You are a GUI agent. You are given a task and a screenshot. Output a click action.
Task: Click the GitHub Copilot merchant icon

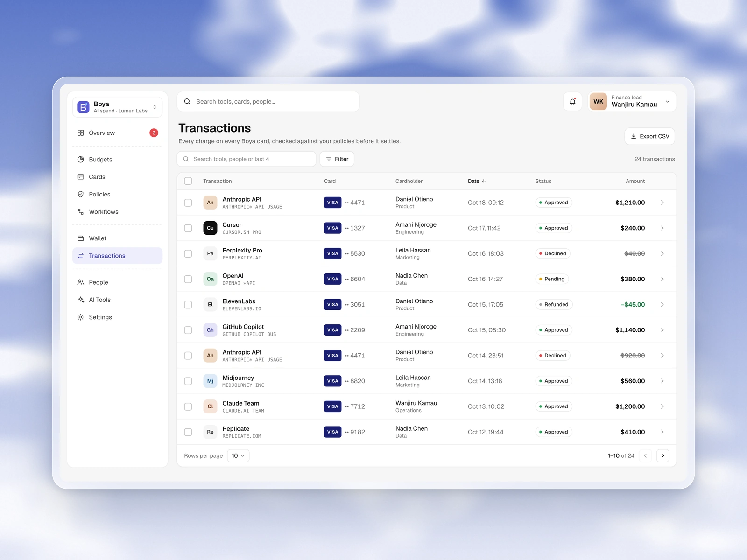[x=210, y=330]
